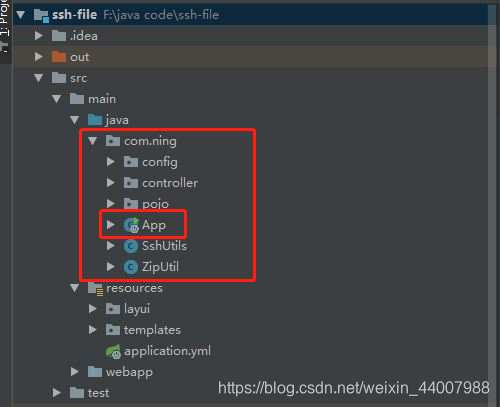The image size is (500, 407).
Task: Click the layui folder icon
Action: pyautogui.click(x=113, y=309)
